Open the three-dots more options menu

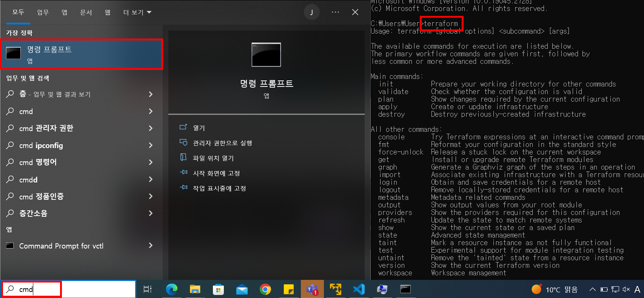335,12
